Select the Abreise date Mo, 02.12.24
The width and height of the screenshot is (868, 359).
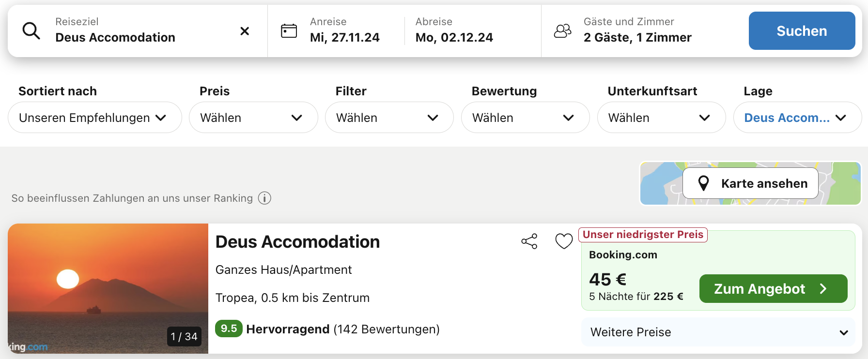(454, 37)
